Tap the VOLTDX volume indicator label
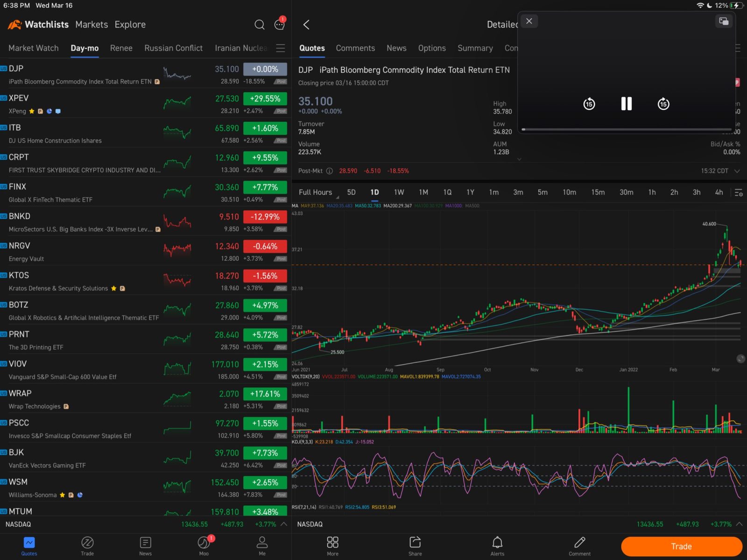This screenshot has width=747, height=560. tap(306, 376)
